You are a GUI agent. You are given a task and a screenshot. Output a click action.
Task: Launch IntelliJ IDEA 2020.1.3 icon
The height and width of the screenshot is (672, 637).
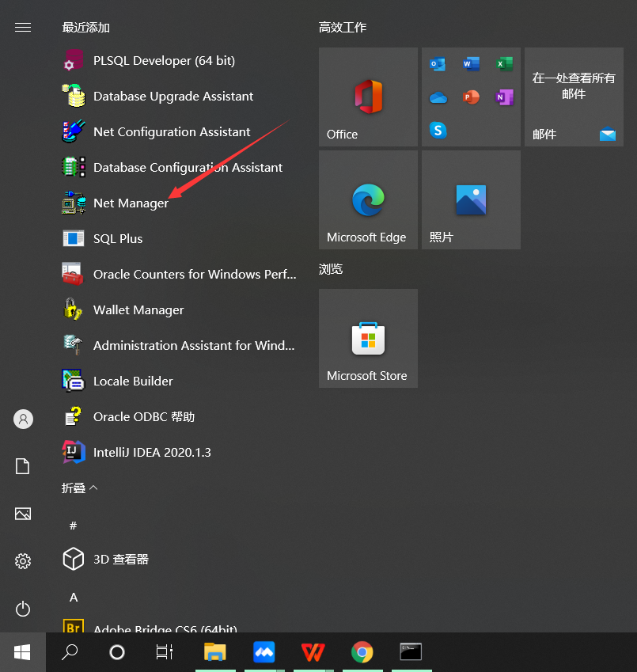pyautogui.click(x=74, y=452)
